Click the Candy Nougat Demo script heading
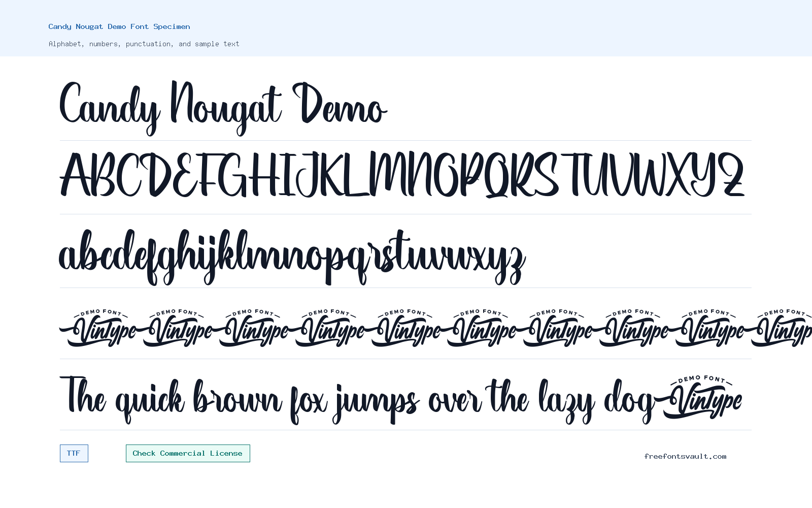 [x=223, y=108]
